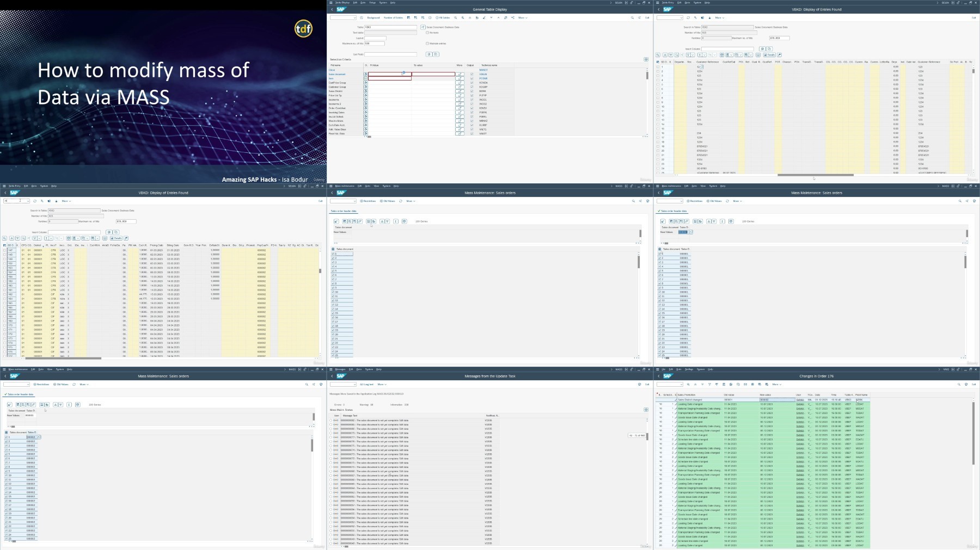Viewport: 980px width, 550px height.
Task: Click the back arrow in General Table Display
Action: pyautogui.click(x=332, y=9)
